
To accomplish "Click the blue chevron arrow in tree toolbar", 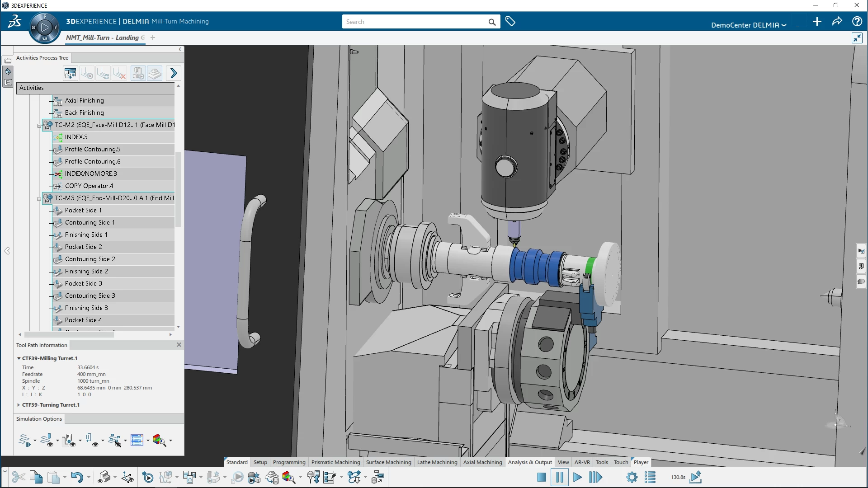I will tap(174, 73).
